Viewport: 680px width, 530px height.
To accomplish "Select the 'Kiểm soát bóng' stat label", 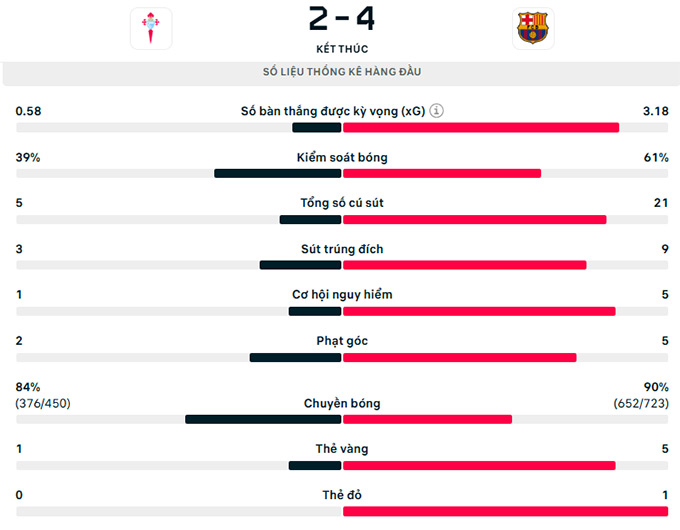I will pyautogui.click(x=342, y=157).
